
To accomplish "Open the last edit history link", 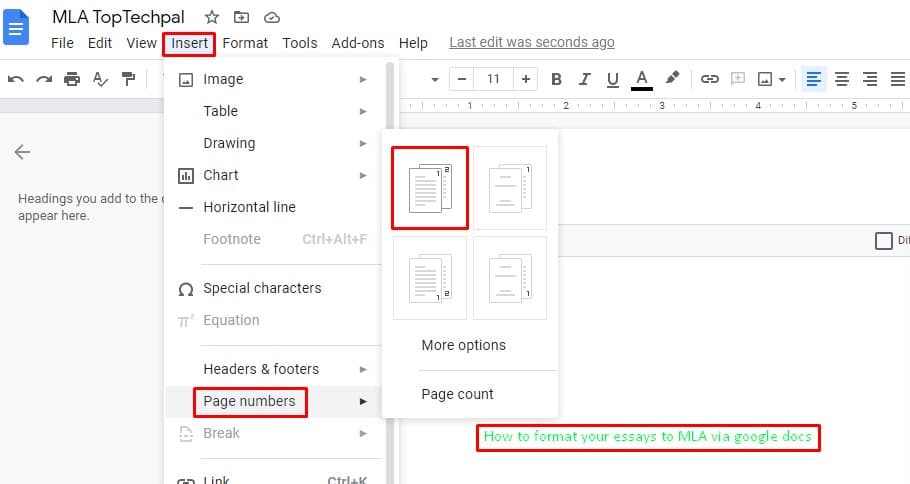I will [x=532, y=42].
